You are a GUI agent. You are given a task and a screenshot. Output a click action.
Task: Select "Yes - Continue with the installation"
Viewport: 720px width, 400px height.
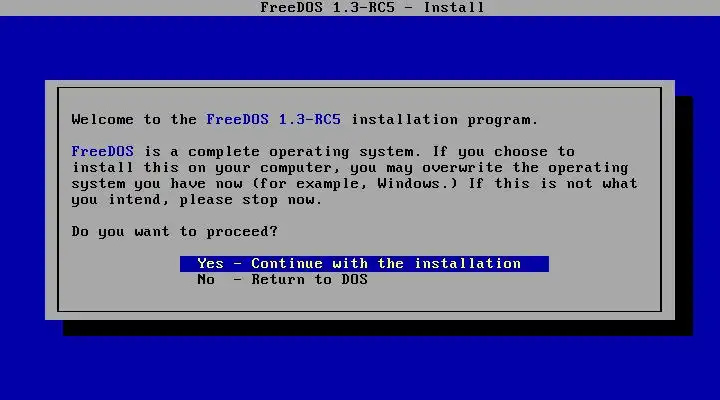364,264
